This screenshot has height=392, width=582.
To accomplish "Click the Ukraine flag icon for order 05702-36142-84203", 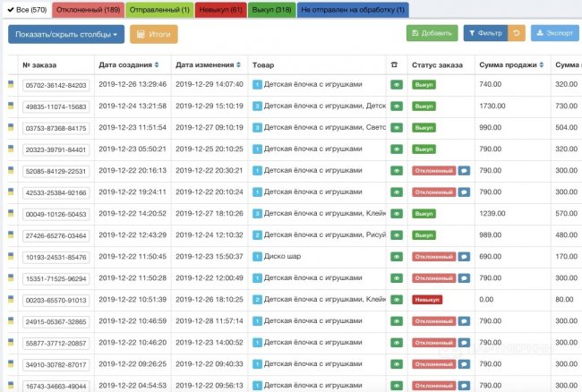I will [x=11, y=84].
